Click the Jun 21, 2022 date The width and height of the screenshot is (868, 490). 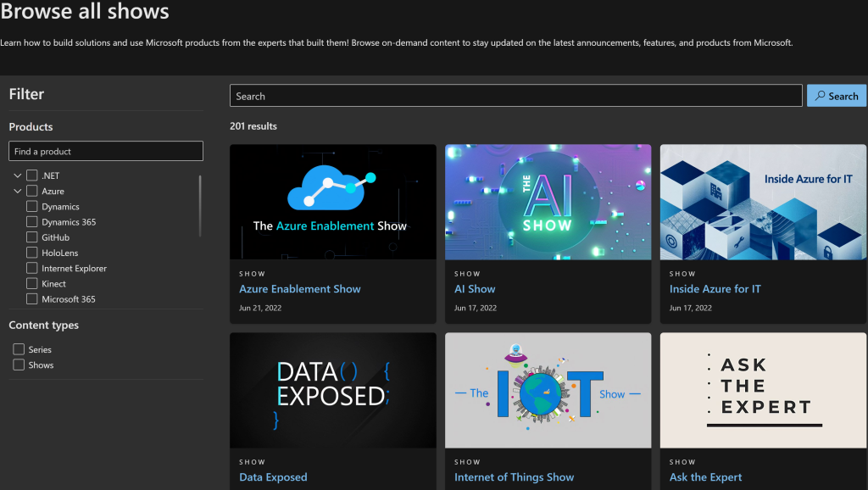[x=260, y=308]
